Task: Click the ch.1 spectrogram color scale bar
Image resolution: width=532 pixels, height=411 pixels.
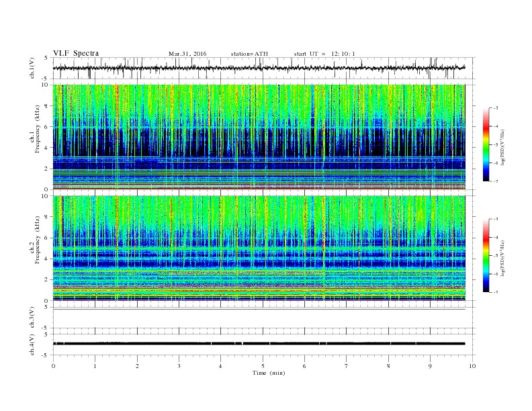Action: [x=486, y=145]
